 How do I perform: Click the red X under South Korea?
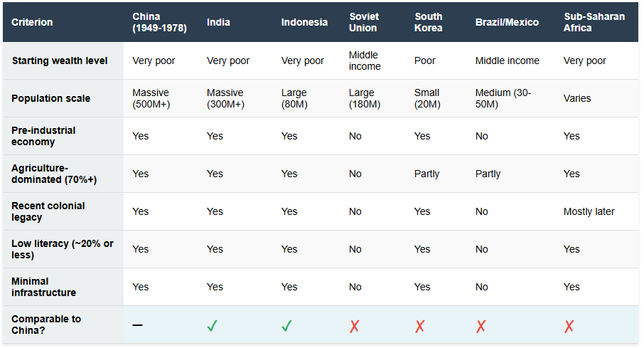click(420, 326)
